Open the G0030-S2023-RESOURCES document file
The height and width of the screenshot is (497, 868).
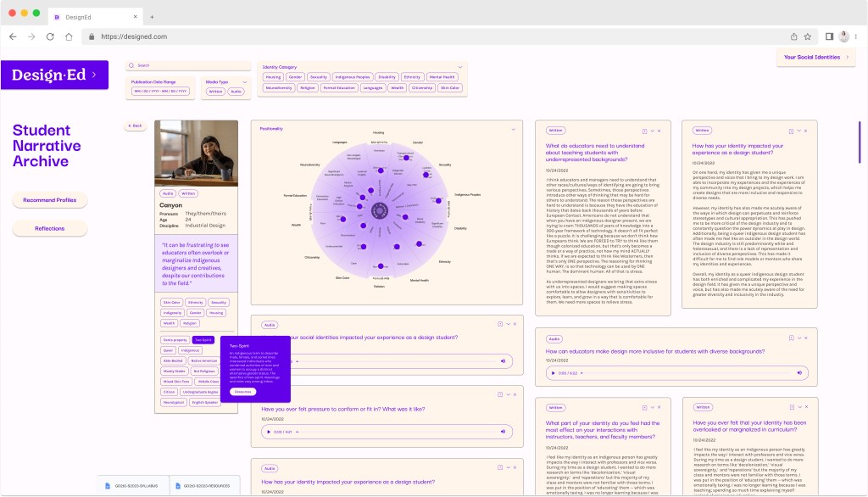[202, 486]
